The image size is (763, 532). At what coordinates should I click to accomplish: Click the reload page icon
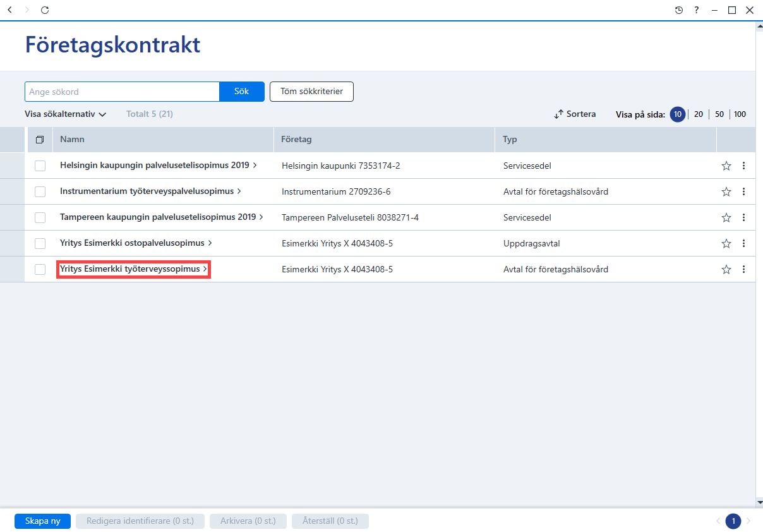44,10
